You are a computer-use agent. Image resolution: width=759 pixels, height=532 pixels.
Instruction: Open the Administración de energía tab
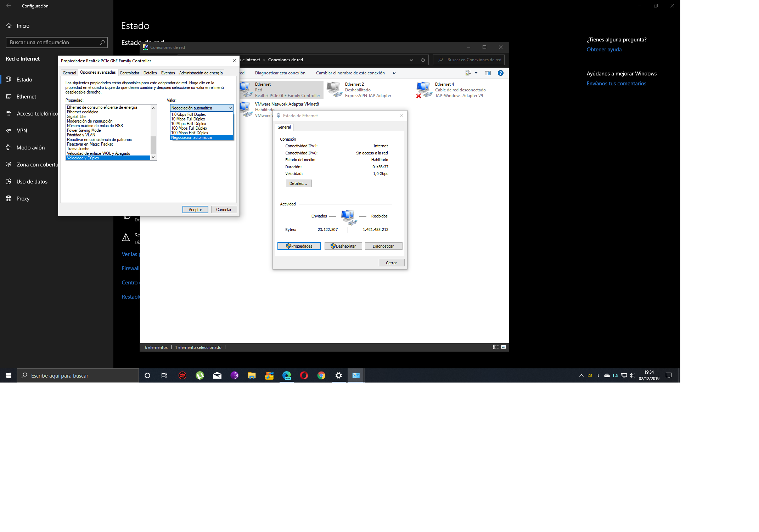(201, 73)
